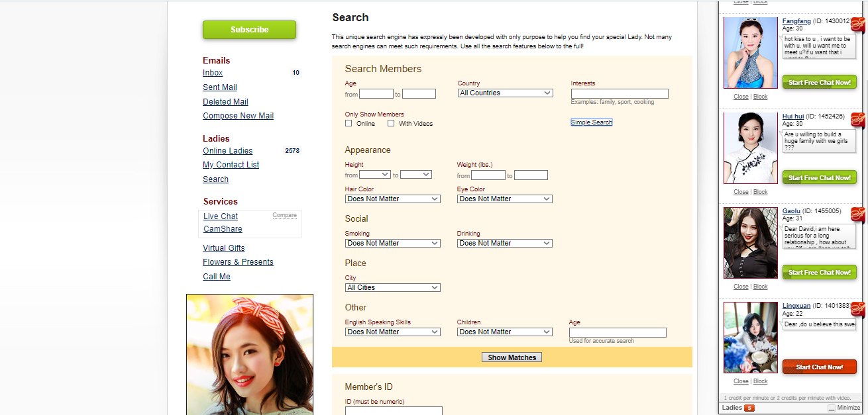
Task: Click Gaolu's profile photo
Action: [x=751, y=243]
